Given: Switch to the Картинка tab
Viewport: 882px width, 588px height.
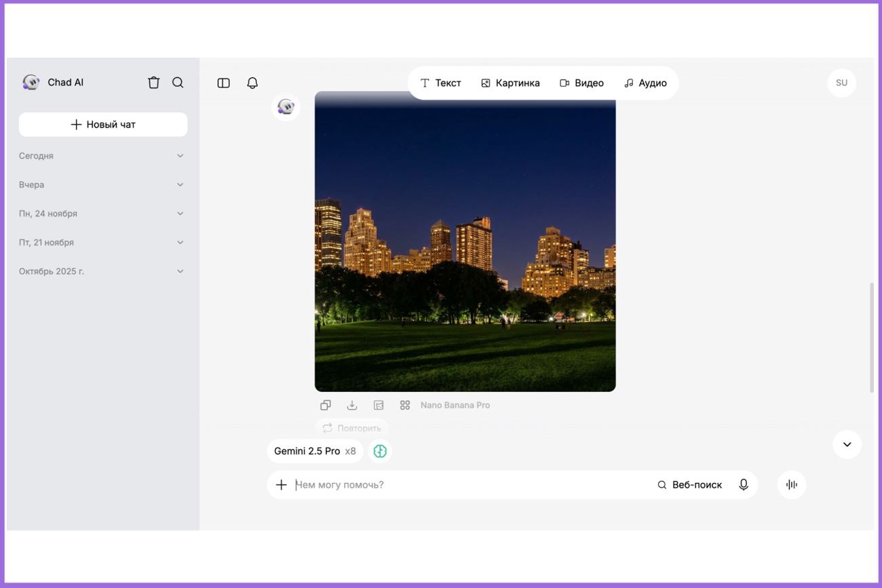Looking at the screenshot, I should tap(510, 83).
